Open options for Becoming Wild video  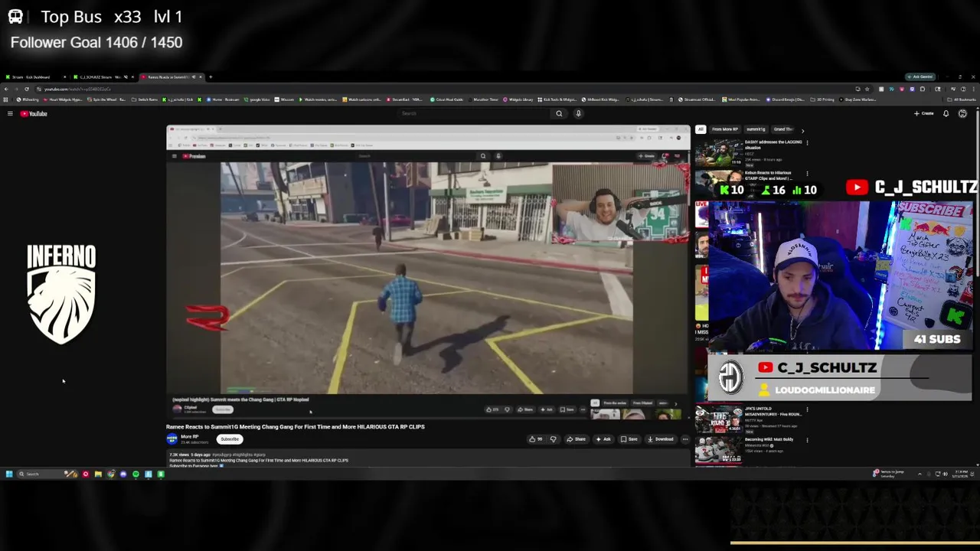tap(807, 440)
